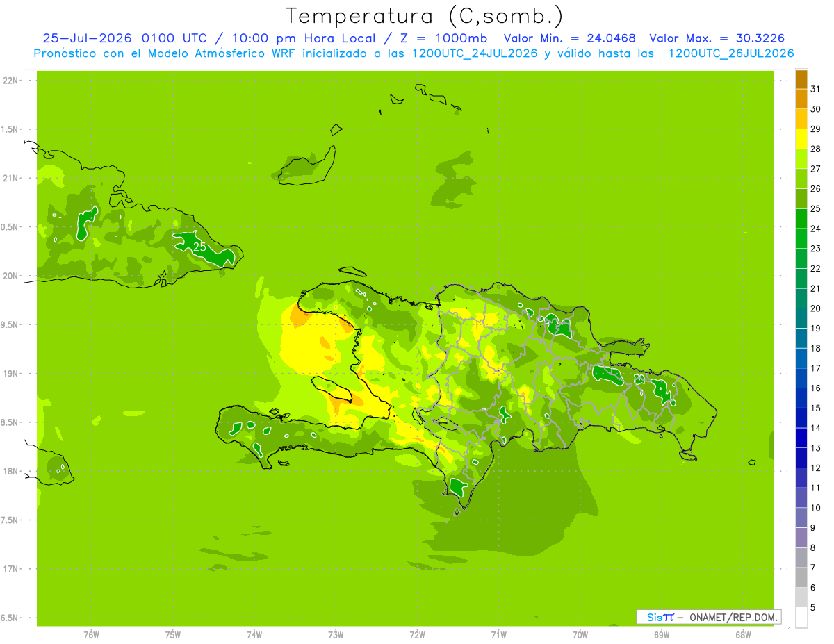
Task: Click the "22N" latitude axis label
Action: point(10,80)
